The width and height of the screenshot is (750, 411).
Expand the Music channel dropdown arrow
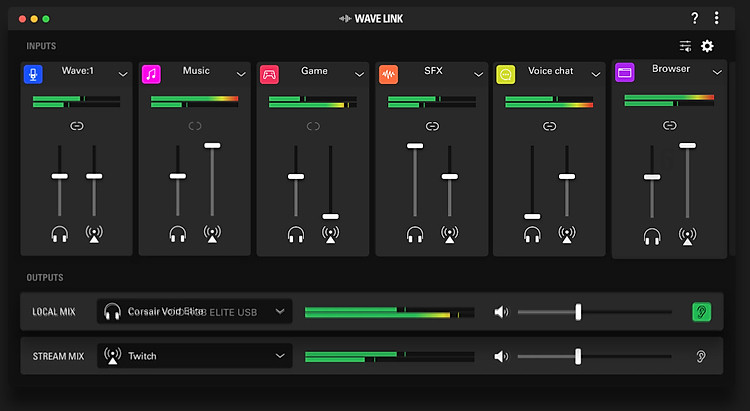point(240,74)
